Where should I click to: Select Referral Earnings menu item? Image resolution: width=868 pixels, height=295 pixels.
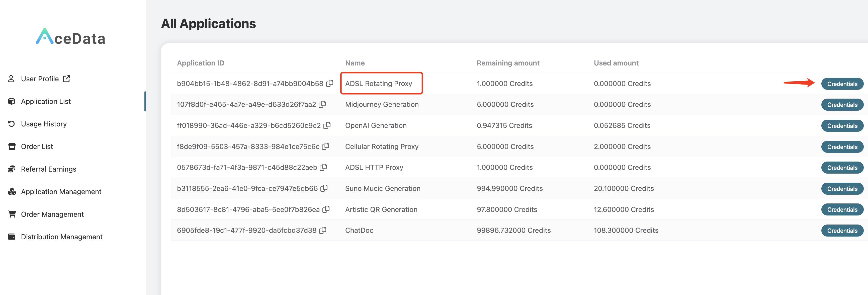[x=49, y=169]
